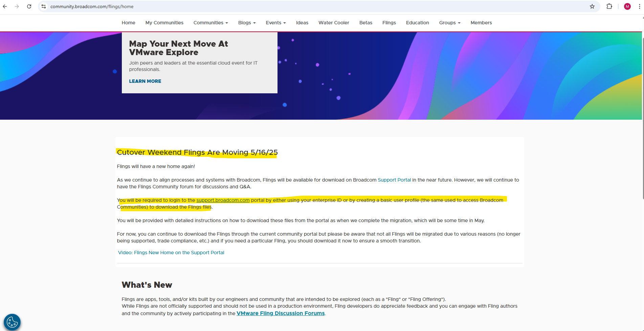Open VMware Fling Discussion Forums link
This screenshot has height=331, width=644.
click(x=281, y=313)
